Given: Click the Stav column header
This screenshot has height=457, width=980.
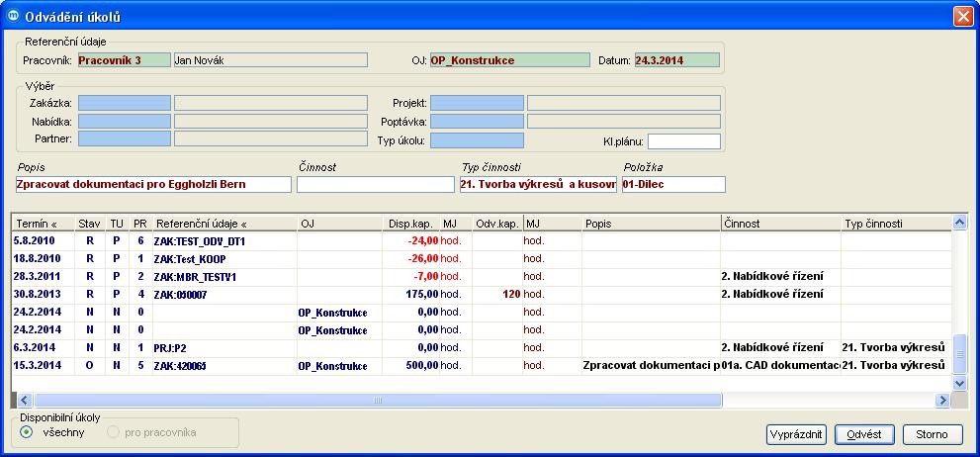Looking at the screenshot, I should (x=90, y=224).
